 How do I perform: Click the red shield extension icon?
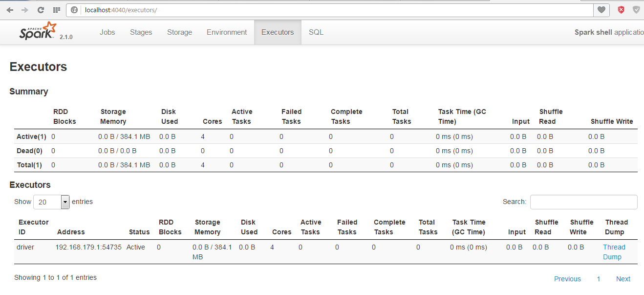(621, 10)
